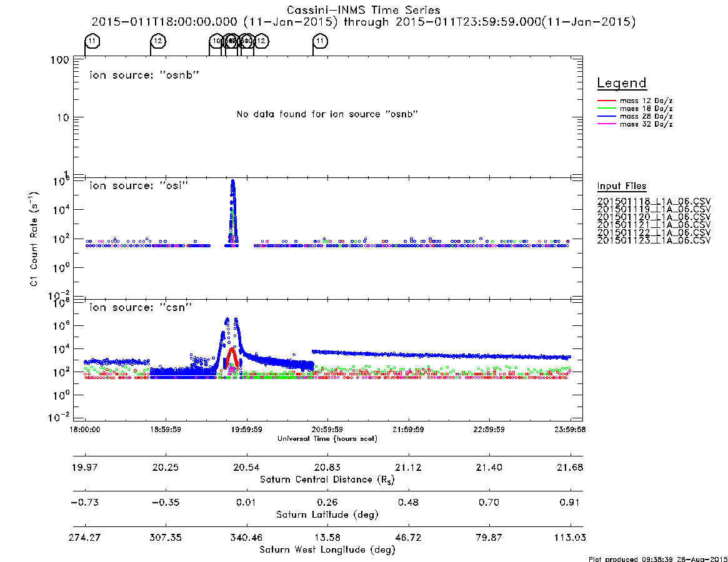
Task: Click the longitude value 274.27
Action: point(85,538)
